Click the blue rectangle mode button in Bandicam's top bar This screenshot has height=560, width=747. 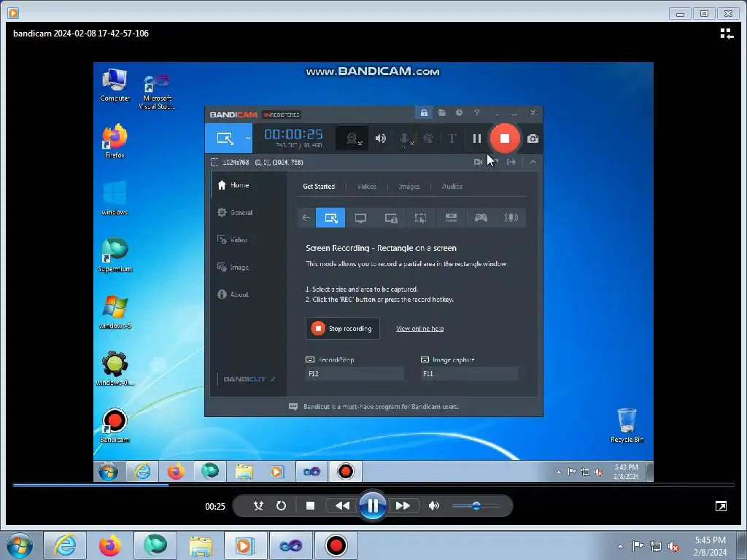point(225,139)
